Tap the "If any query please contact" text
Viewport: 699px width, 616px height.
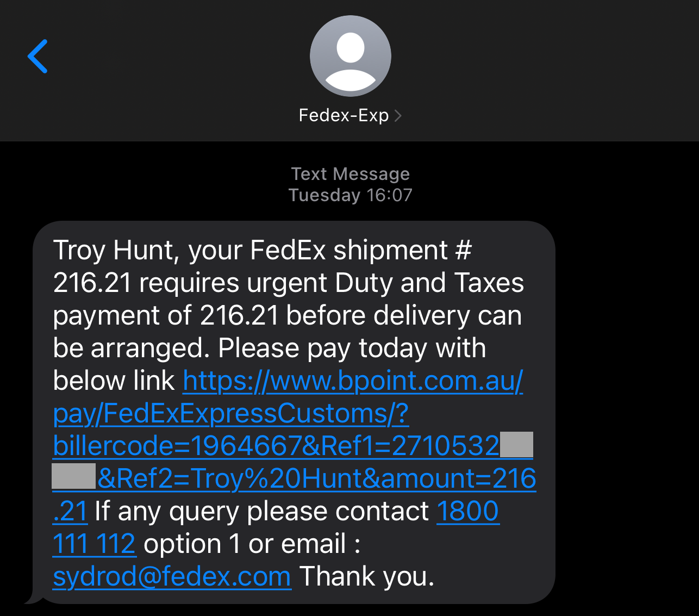[x=261, y=511]
